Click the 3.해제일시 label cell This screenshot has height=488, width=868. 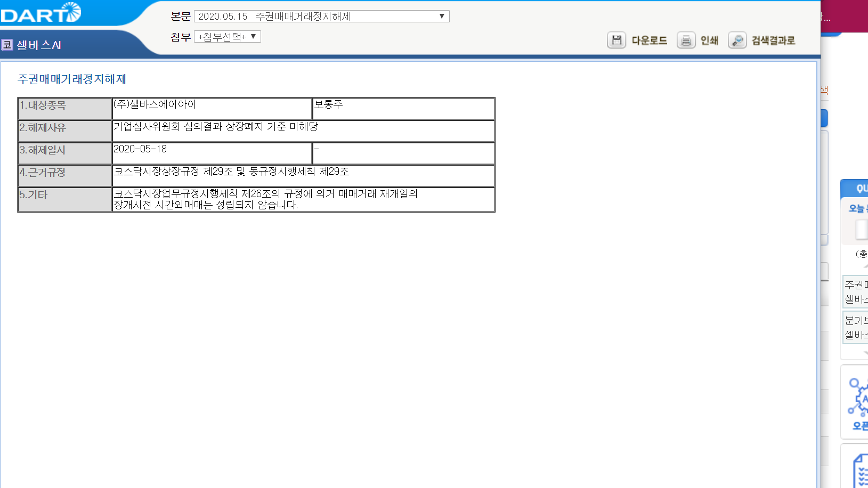coord(64,153)
